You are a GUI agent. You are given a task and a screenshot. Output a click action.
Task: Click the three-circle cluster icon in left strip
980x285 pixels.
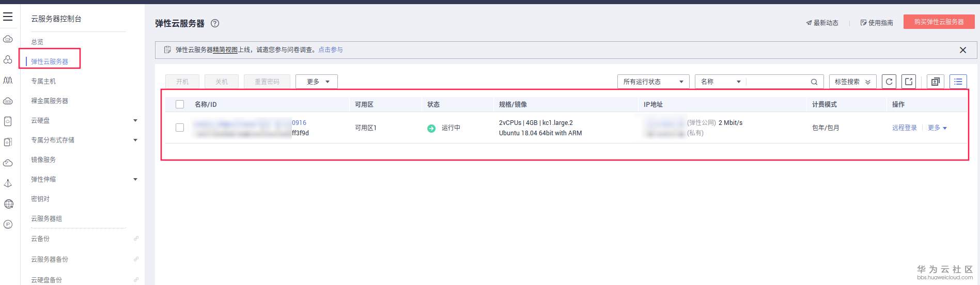[8, 59]
